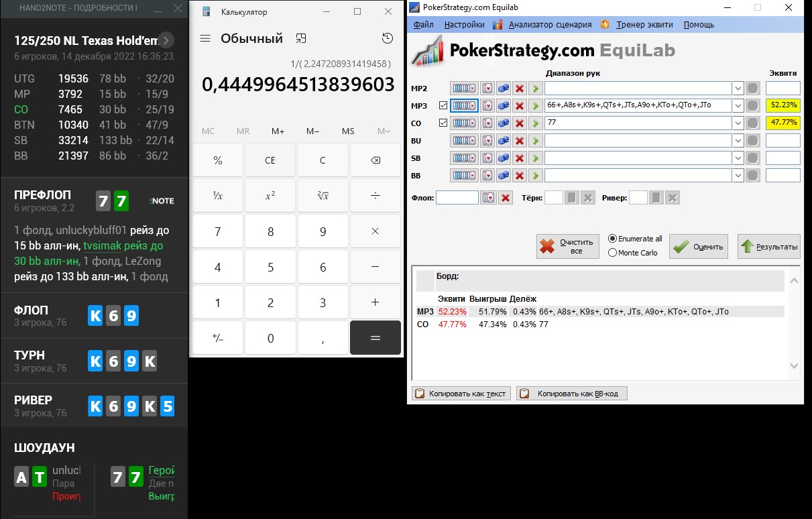This screenshot has height=519, width=812.
Task: Click Копировать как BB-код button
Action: coord(572,393)
